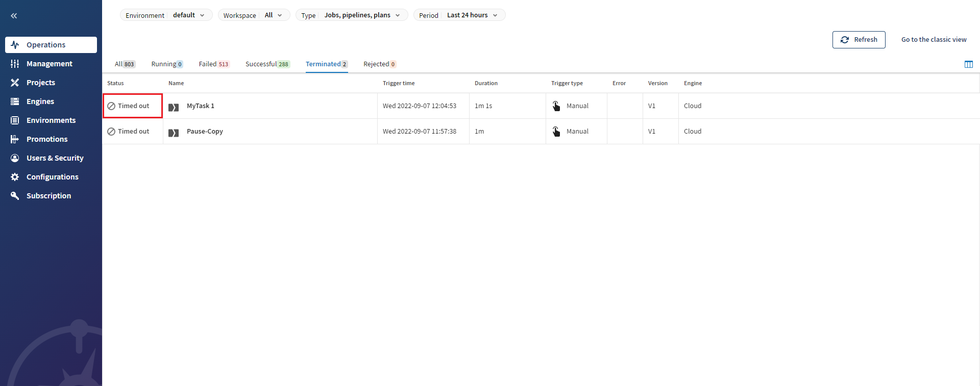The image size is (980, 386).
Task: Expand the Workspace All filter
Action: click(x=254, y=15)
